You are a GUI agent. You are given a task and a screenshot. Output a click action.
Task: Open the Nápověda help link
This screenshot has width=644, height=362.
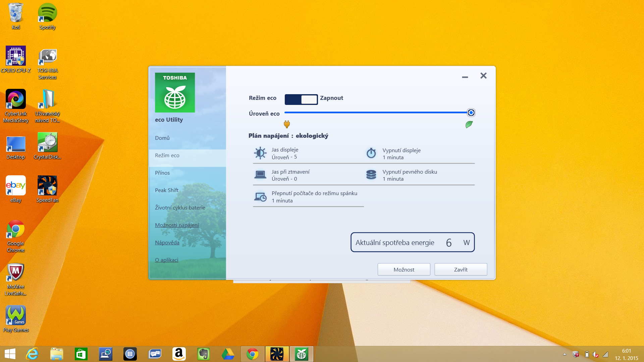pos(167,242)
